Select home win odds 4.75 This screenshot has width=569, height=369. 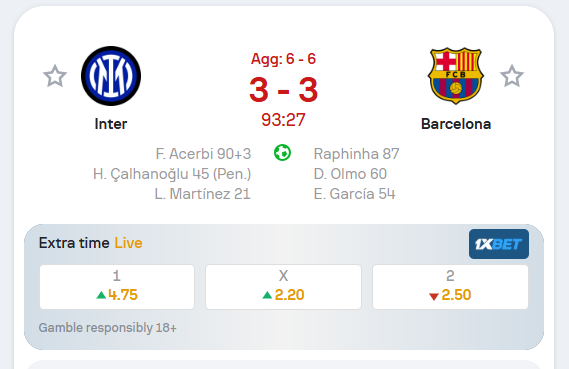[117, 287]
